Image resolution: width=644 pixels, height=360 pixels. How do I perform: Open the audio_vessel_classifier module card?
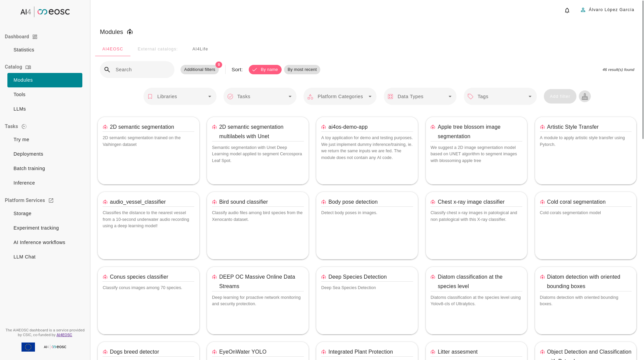[149, 226]
